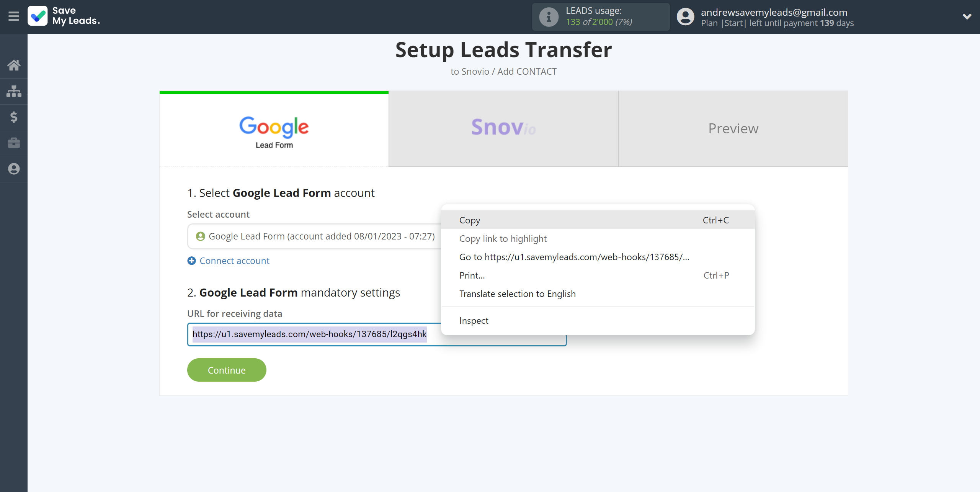Expand the account dropdown chevron
This screenshot has width=980, height=492.
point(967,16)
